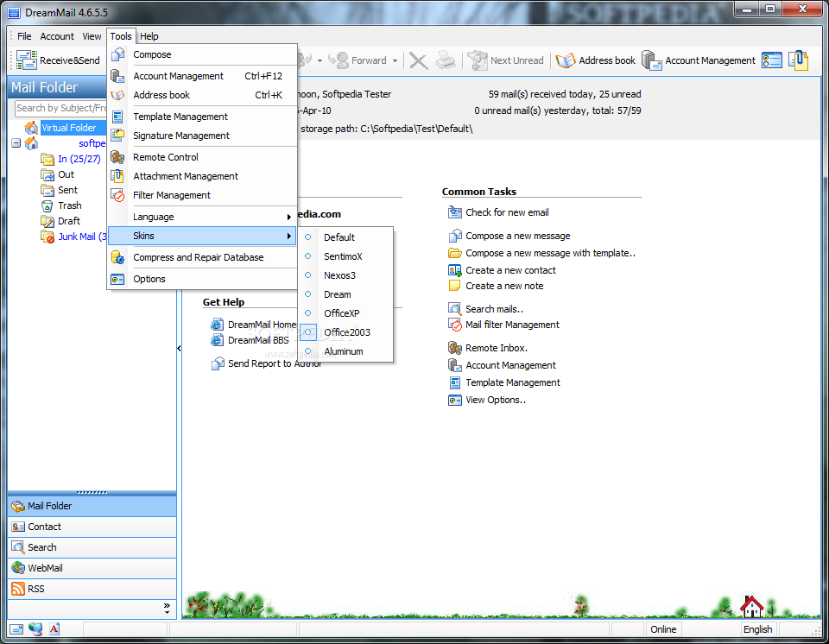Viewport: 829px width, 644px height.
Task: Click the Delete (X) toolbar icon
Action: coord(418,60)
